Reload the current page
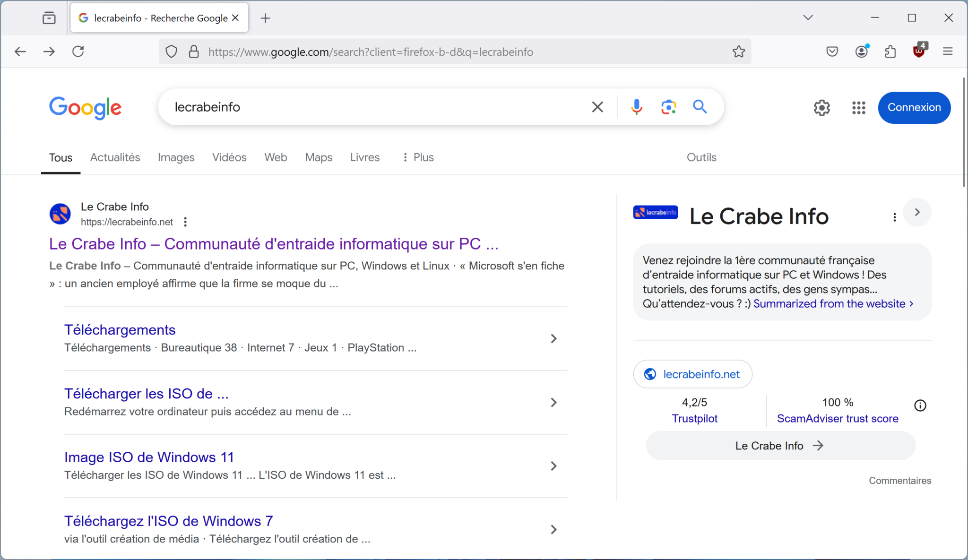The image size is (968, 560). pos(78,52)
